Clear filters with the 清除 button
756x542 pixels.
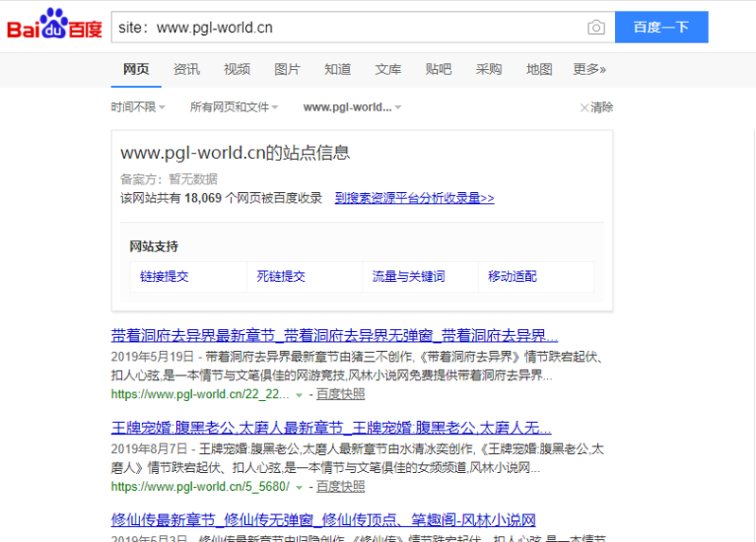[596, 107]
